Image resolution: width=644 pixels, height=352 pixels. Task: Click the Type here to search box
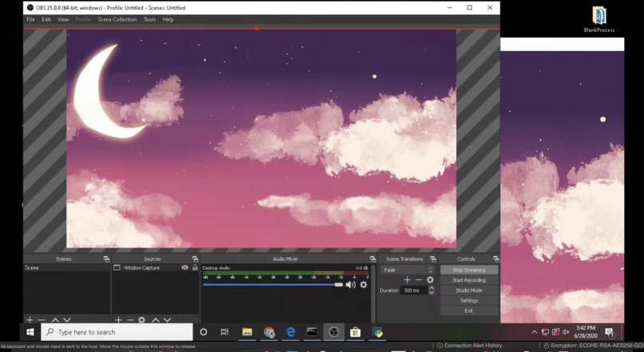[117, 332]
